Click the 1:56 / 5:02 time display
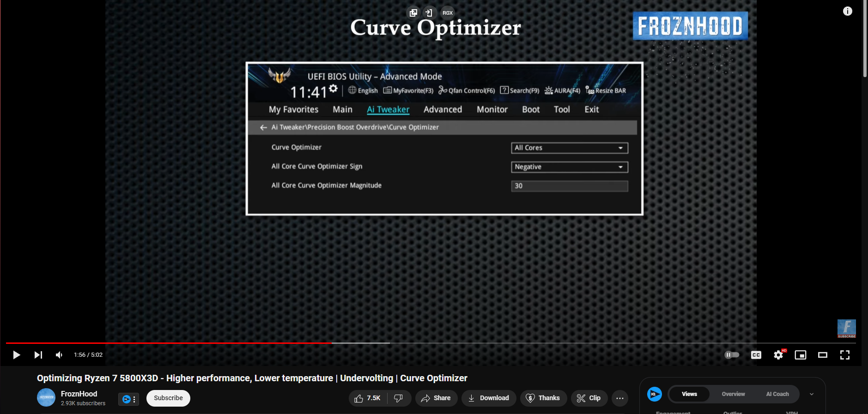 (88, 355)
